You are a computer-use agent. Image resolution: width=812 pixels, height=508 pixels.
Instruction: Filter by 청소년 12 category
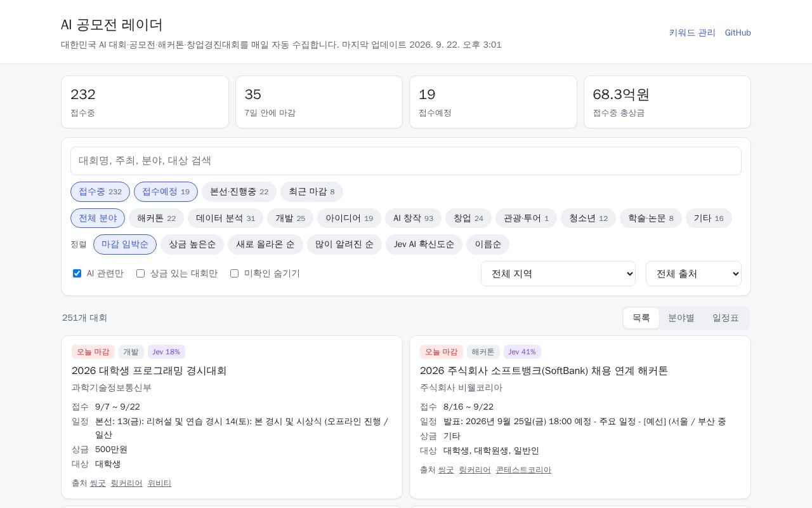click(x=588, y=218)
